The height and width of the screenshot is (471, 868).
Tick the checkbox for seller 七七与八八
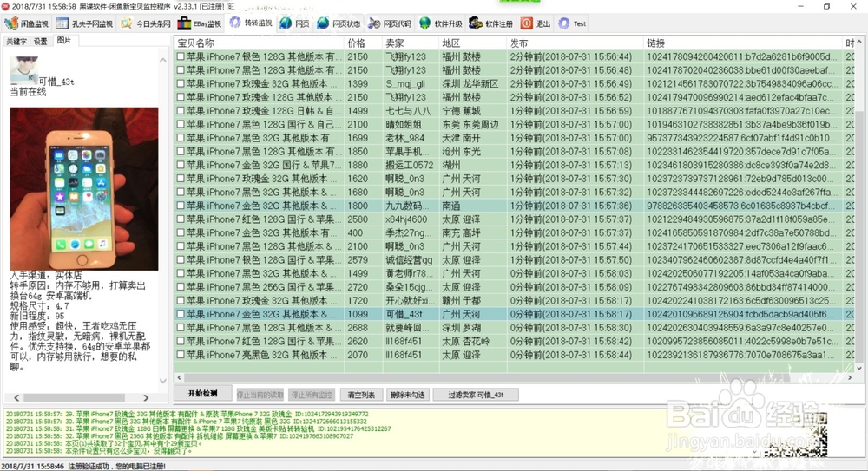[181, 111]
